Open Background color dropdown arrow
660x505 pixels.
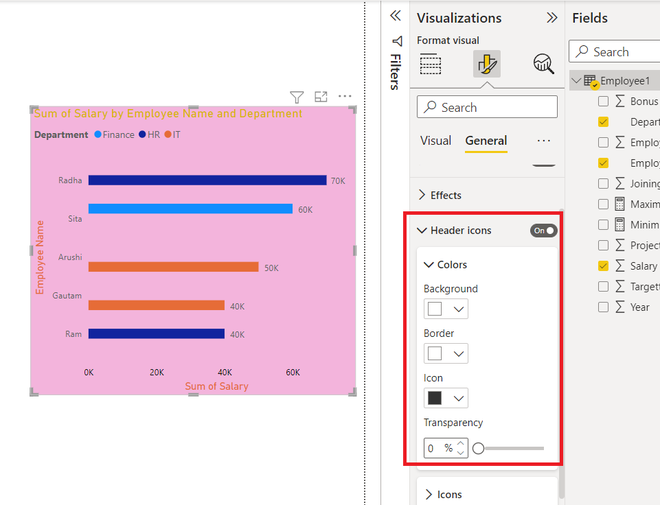click(458, 309)
